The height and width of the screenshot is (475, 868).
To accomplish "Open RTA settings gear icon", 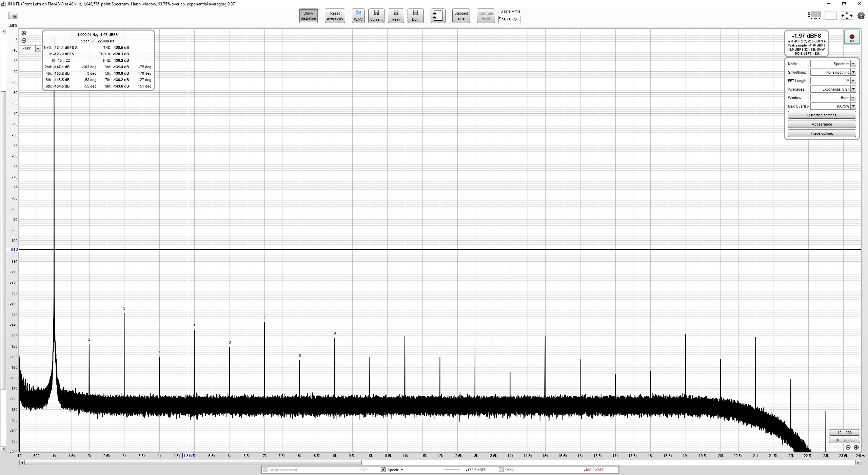I will tap(861, 16).
